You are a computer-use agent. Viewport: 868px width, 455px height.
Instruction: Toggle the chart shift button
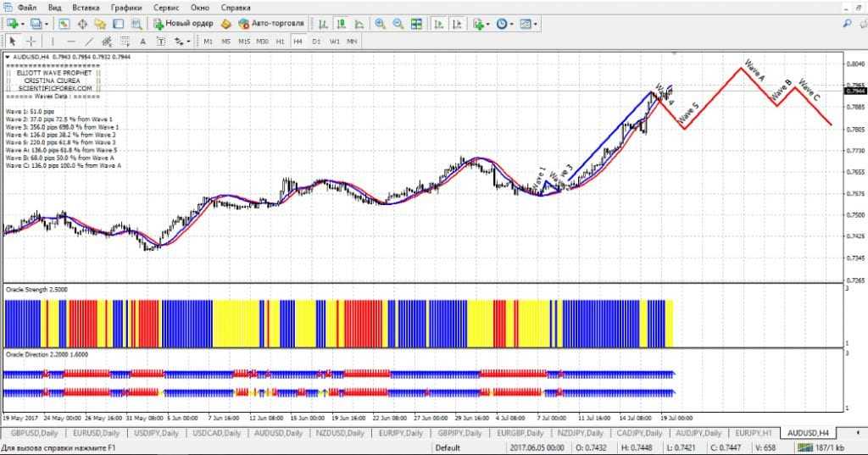coord(455,25)
